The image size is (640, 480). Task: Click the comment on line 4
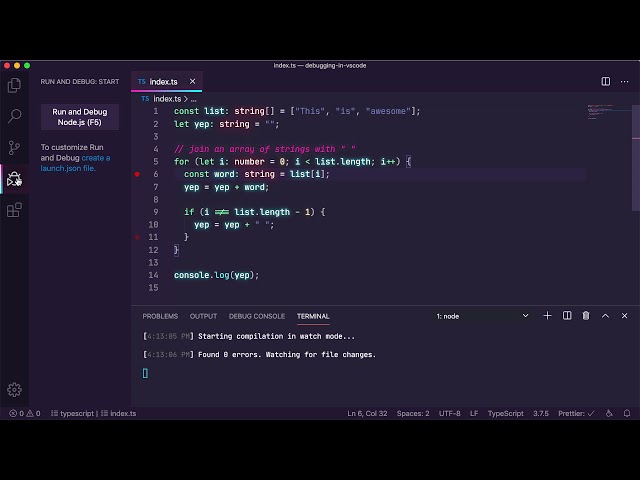point(264,149)
